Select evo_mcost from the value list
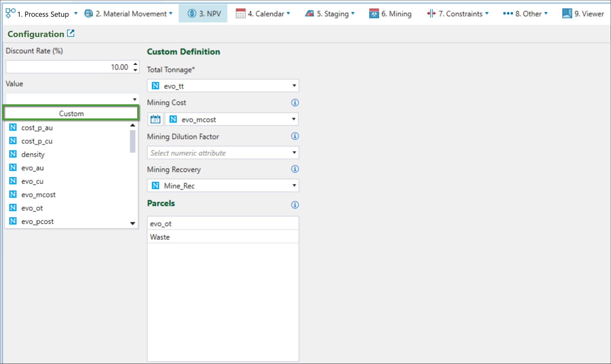Viewport: 611px width, 364px height. (38, 194)
